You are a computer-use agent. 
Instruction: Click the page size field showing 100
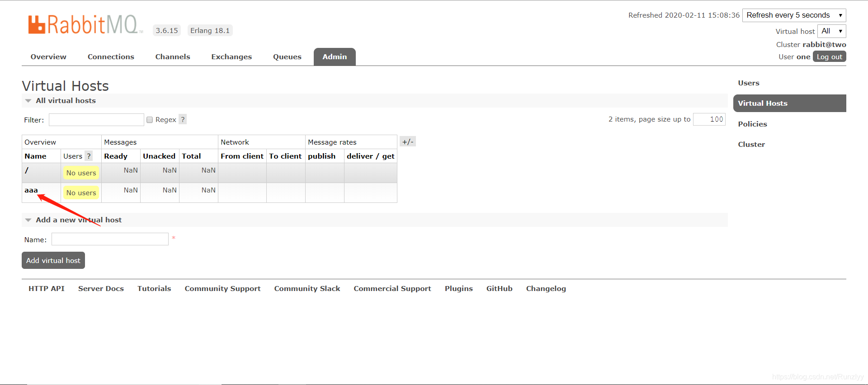(x=709, y=119)
